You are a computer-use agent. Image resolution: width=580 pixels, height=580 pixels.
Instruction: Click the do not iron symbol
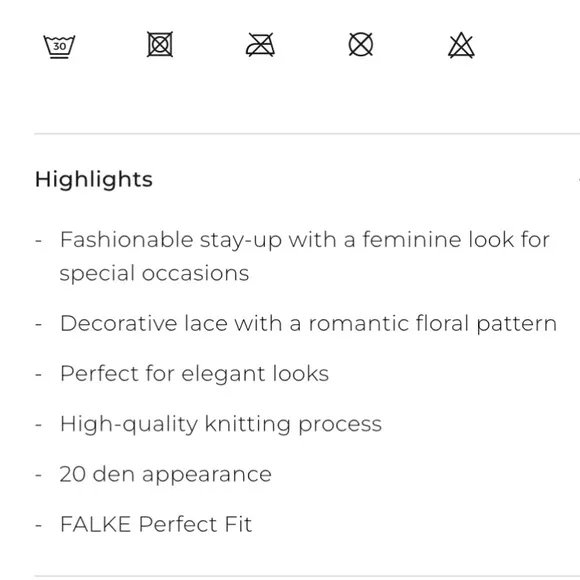point(260,45)
